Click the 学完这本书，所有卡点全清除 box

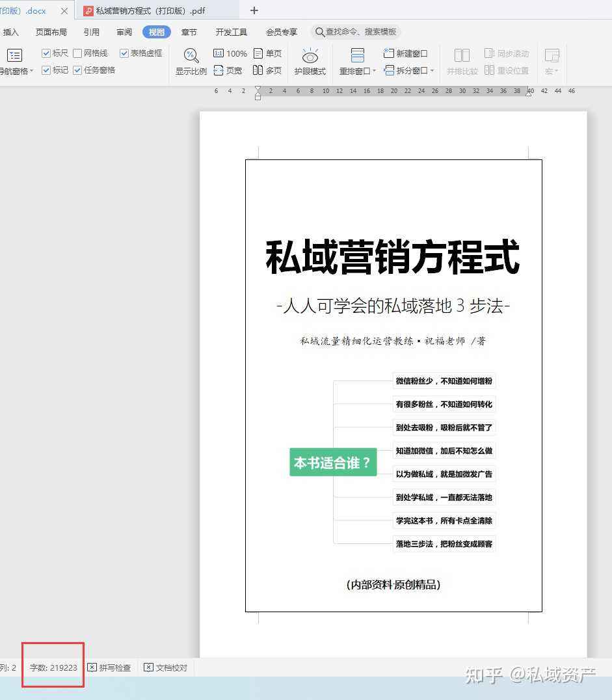tap(444, 520)
